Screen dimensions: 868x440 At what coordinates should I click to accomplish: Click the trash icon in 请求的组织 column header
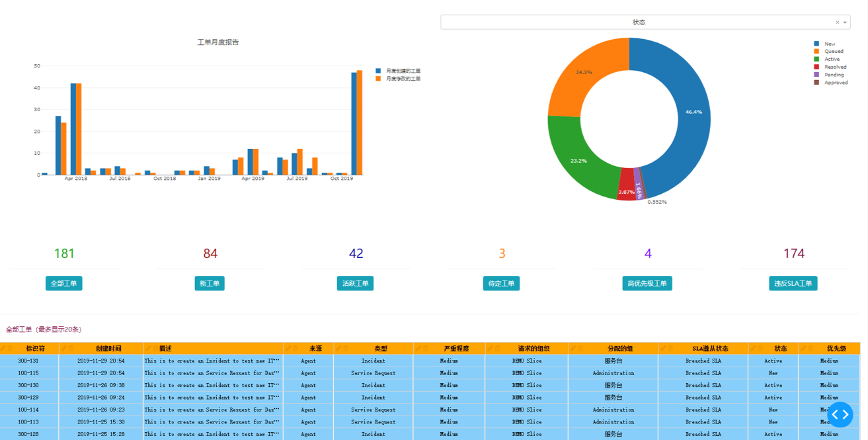point(496,349)
